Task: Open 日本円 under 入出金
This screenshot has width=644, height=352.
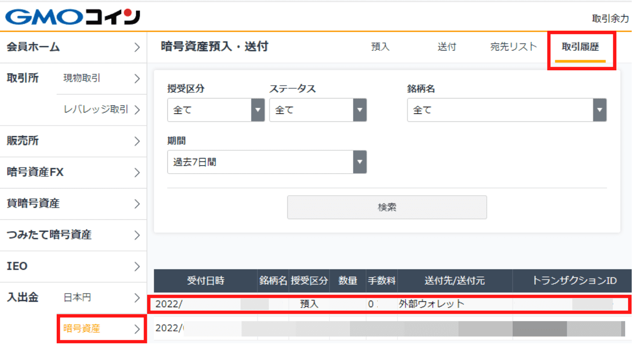Action: point(101,298)
